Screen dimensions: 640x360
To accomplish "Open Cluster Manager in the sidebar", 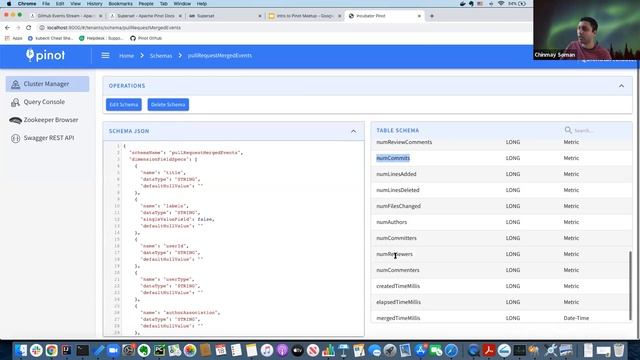I will pyautogui.click(x=47, y=84).
